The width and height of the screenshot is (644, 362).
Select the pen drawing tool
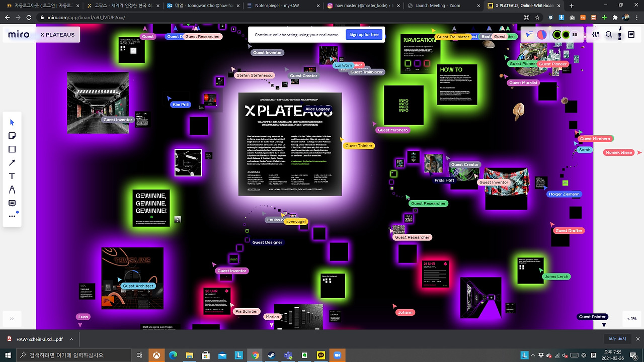pos(12,190)
